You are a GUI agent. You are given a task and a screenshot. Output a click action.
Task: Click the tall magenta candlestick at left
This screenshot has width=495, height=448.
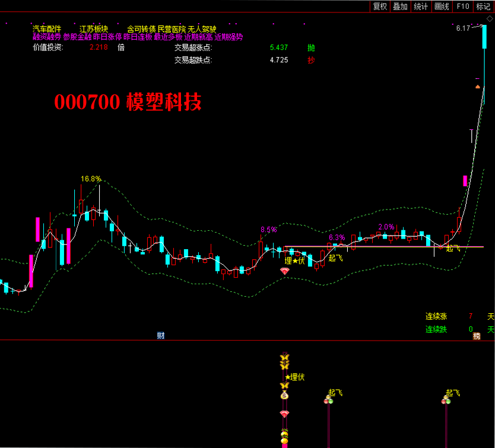(38, 229)
